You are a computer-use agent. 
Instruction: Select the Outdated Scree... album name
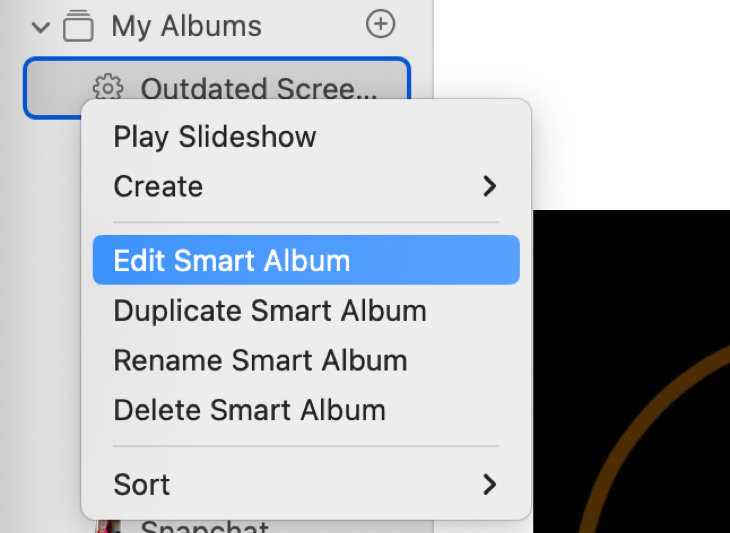tap(259, 88)
